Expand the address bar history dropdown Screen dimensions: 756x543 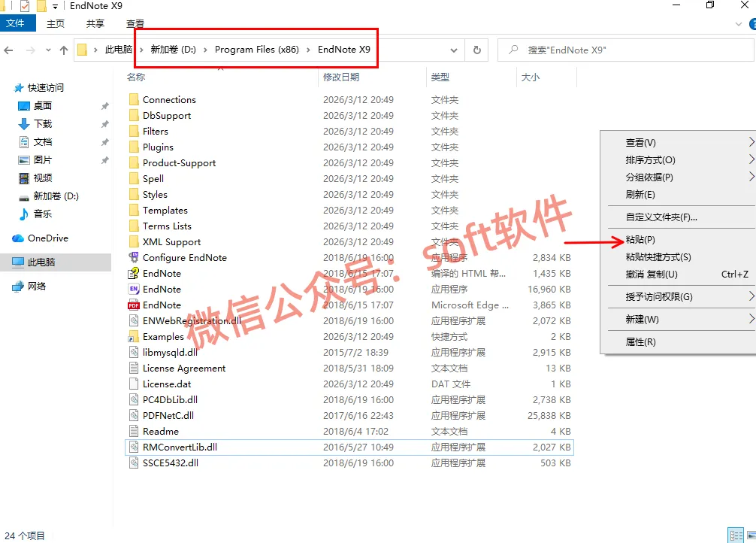coord(454,50)
